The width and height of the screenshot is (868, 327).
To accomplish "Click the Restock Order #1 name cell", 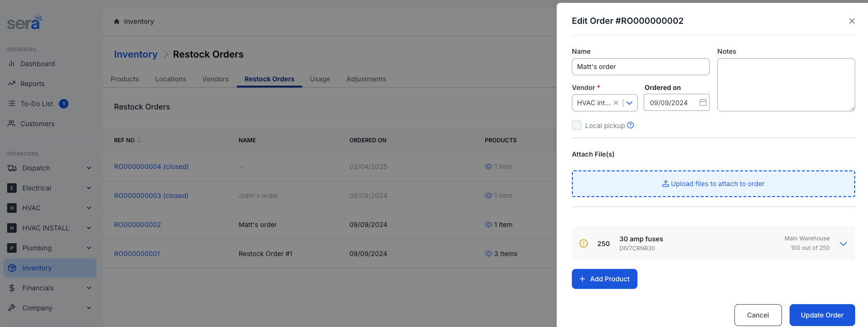I will [x=265, y=254].
